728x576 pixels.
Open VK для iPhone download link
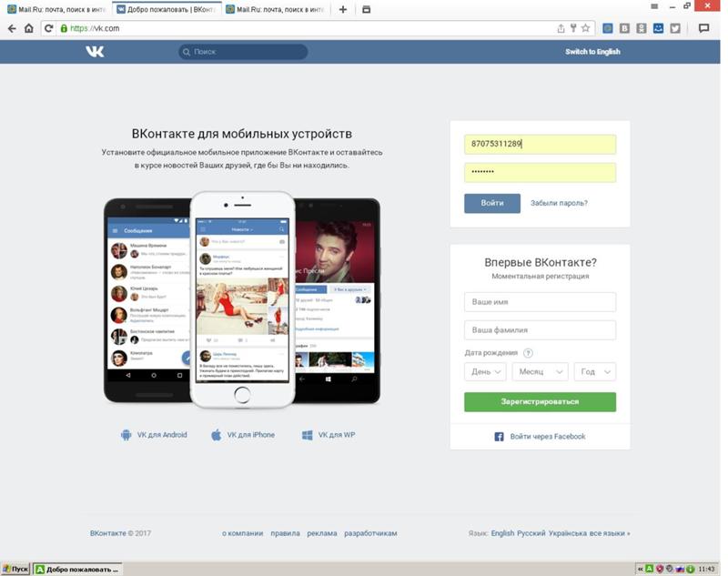(x=243, y=435)
